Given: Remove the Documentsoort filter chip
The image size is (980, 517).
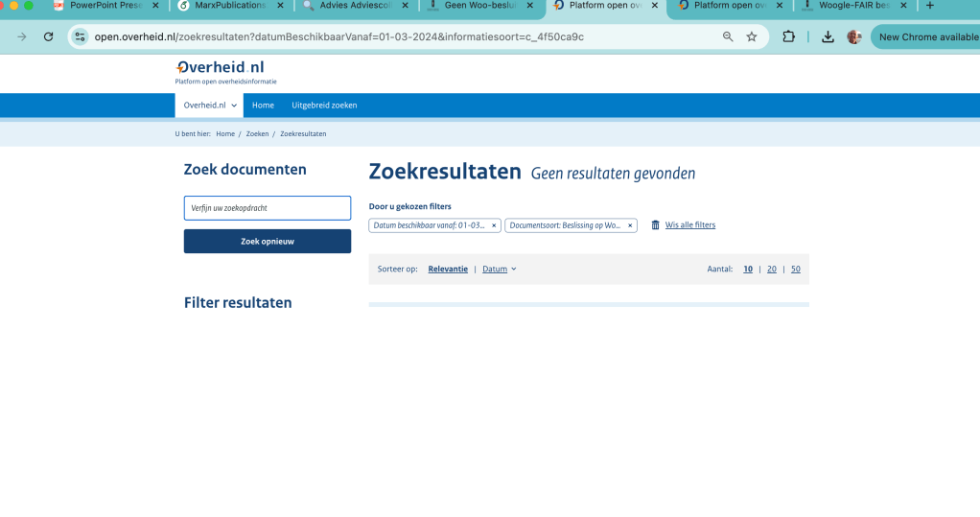Looking at the screenshot, I should pyautogui.click(x=630, y=225).
